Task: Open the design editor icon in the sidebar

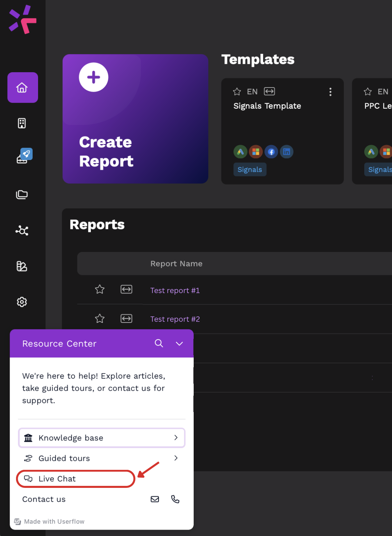Action: pos(22,266)
